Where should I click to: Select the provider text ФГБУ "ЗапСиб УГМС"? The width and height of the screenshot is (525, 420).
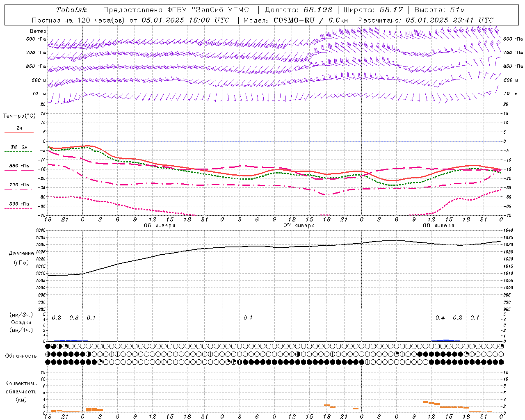210,10
